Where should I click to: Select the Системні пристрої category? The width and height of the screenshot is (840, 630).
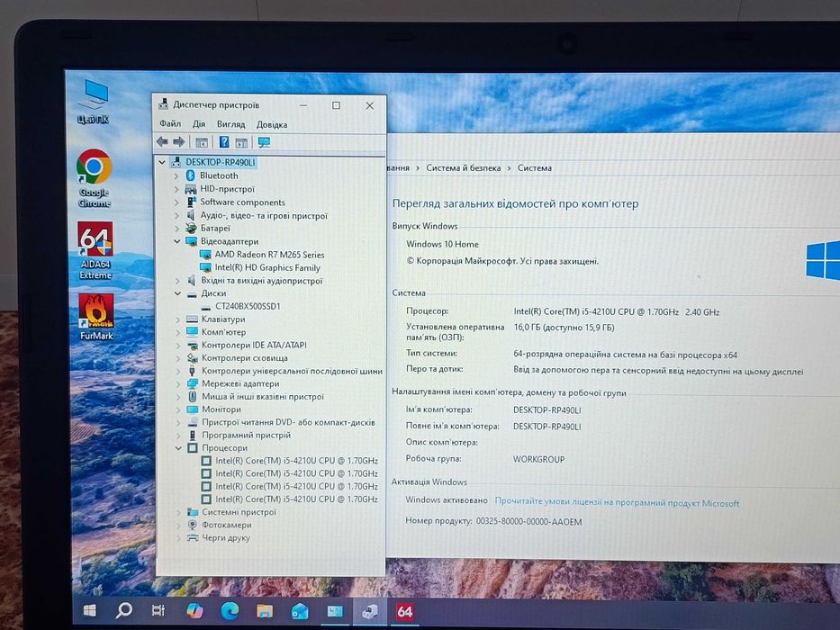239,512
